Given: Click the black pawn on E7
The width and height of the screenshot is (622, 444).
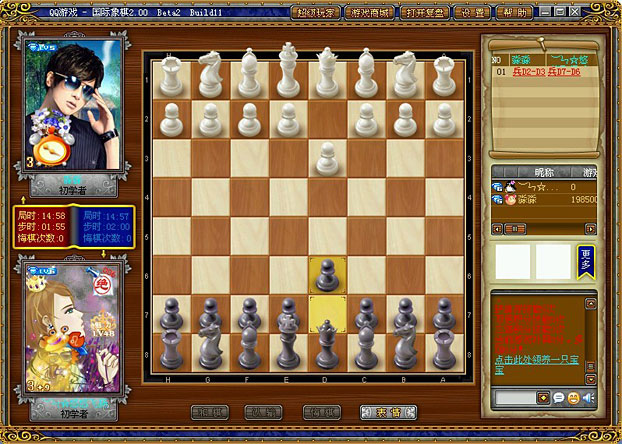Looking at the screenshot, I should coord(288,311).
